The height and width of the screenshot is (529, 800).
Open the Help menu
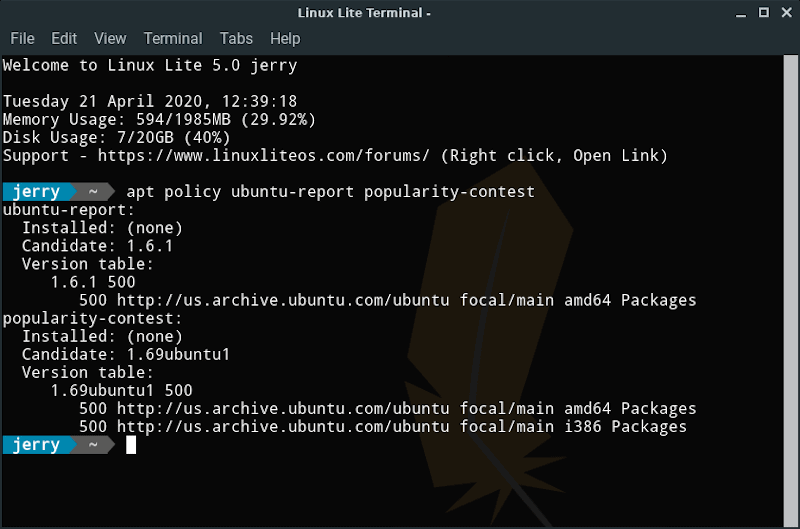tap(285, 38)
